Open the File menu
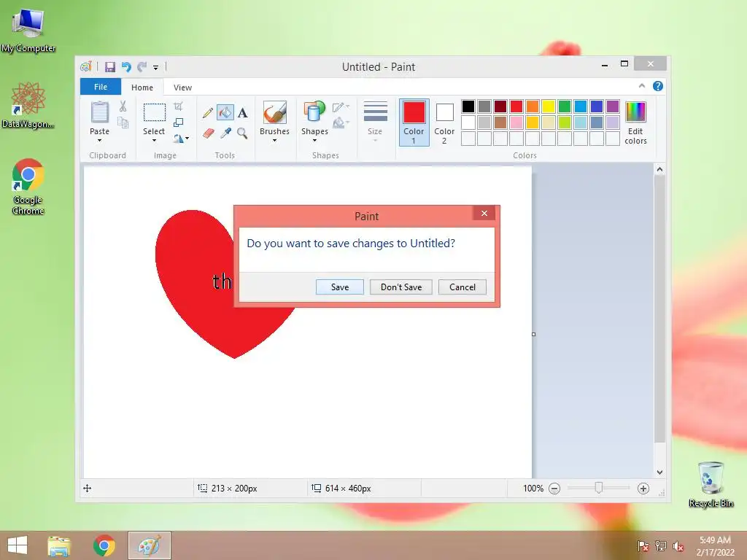 click(101, 87)
